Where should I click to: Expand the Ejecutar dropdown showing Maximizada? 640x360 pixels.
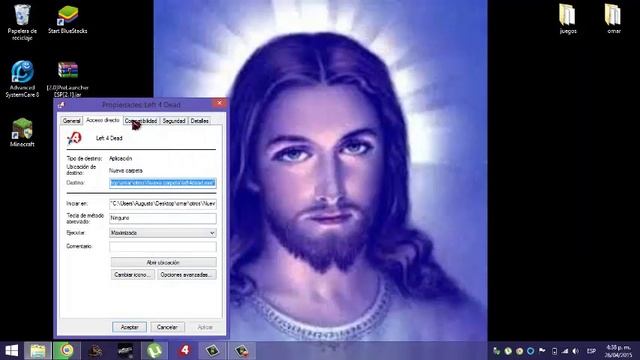coord(162,233)
